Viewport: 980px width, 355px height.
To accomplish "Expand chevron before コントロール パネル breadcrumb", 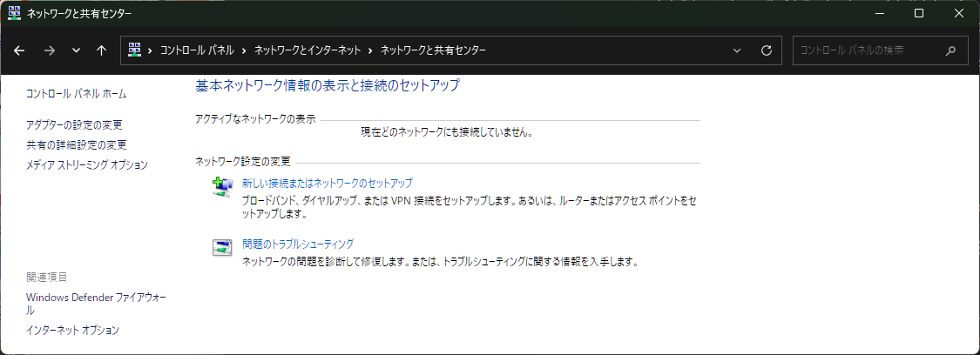I will (x=150, y=50).
